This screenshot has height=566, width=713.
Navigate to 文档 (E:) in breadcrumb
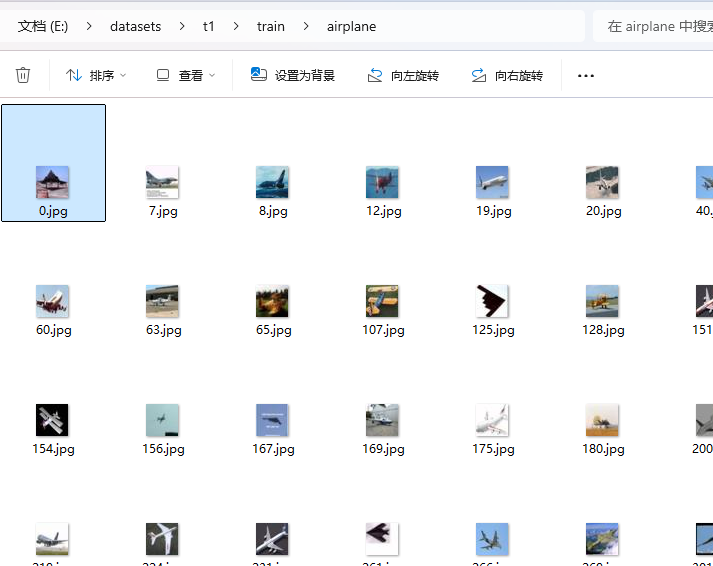click(x=43, y=26)
